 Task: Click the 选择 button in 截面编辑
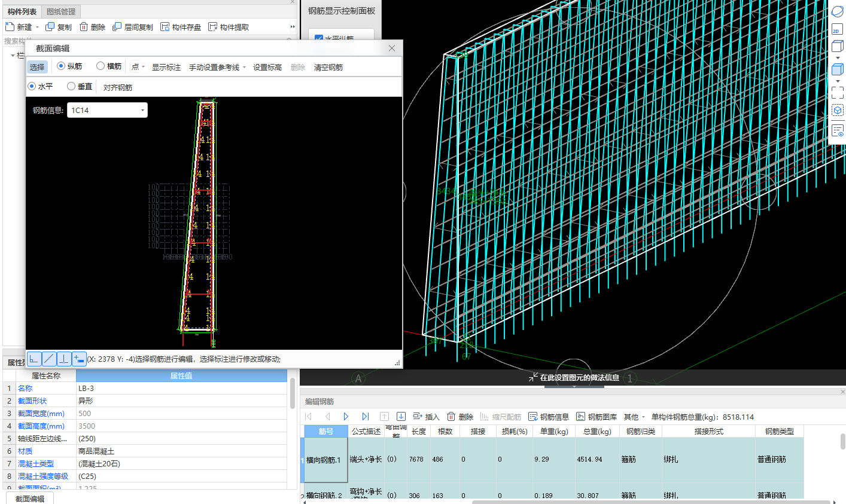click(x=37, y=67)
